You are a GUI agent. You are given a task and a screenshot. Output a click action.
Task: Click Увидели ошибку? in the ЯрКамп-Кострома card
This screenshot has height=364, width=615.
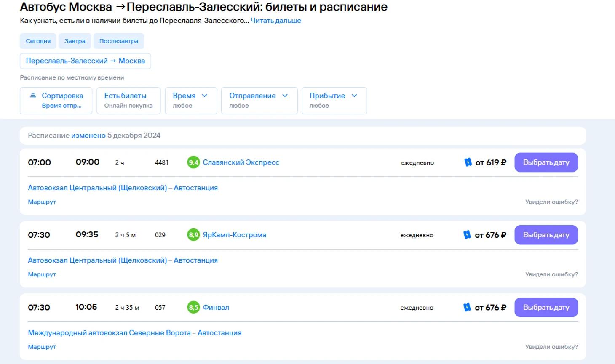551,274
